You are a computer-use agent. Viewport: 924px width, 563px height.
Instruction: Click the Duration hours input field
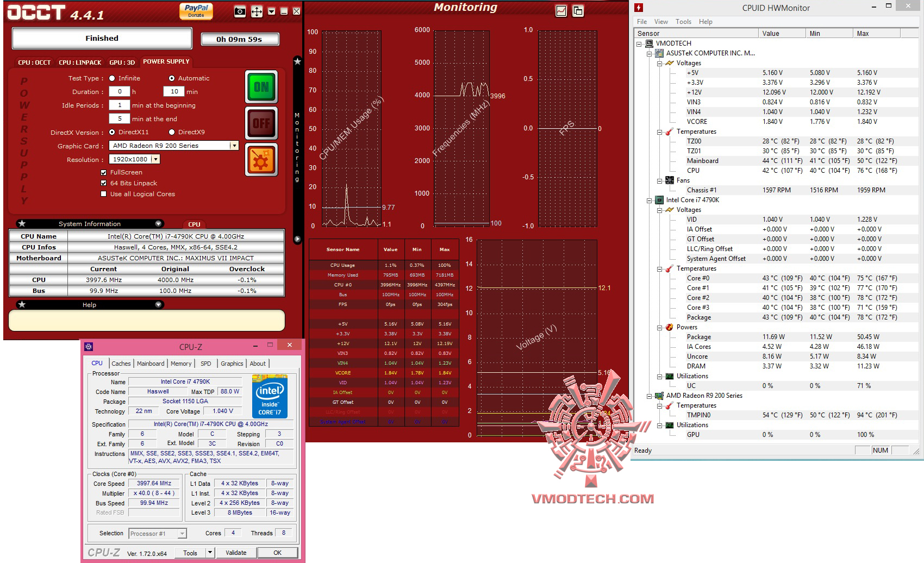click(x=120, y=92)
